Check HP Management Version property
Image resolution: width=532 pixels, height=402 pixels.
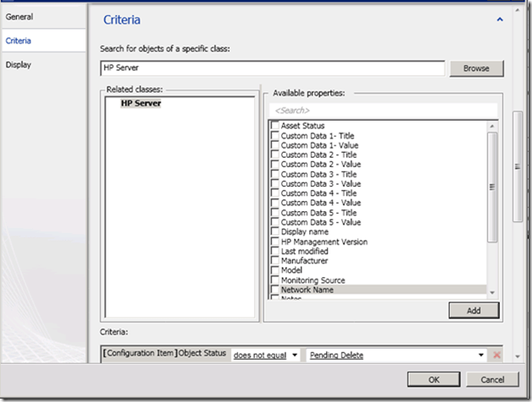[x=275, y=242]
